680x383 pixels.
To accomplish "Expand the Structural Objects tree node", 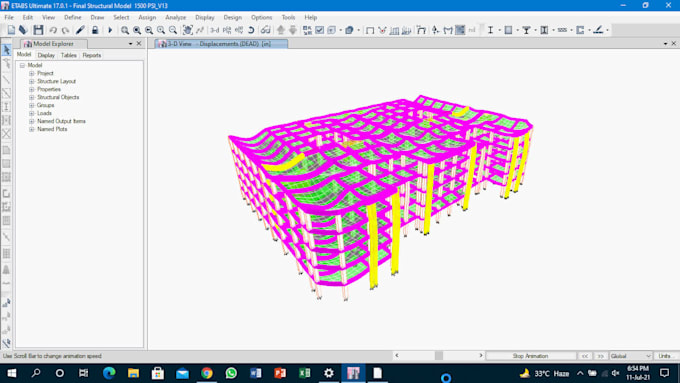I will click(x=32, y=98).
